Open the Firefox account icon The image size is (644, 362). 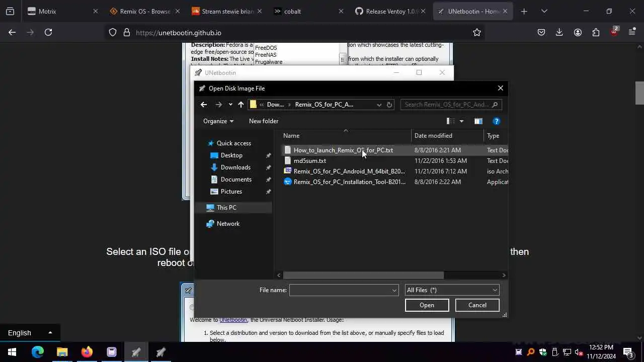point(578,32)
